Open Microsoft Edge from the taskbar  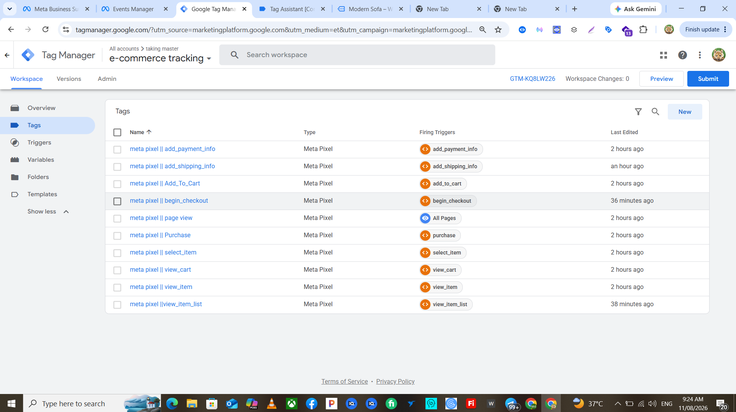tap(172, 404)
